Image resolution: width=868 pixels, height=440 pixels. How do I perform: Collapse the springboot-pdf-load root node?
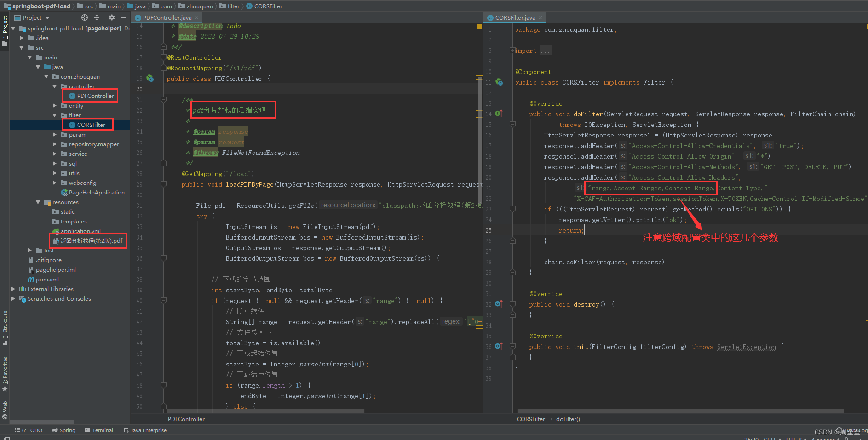pos(13,28)
